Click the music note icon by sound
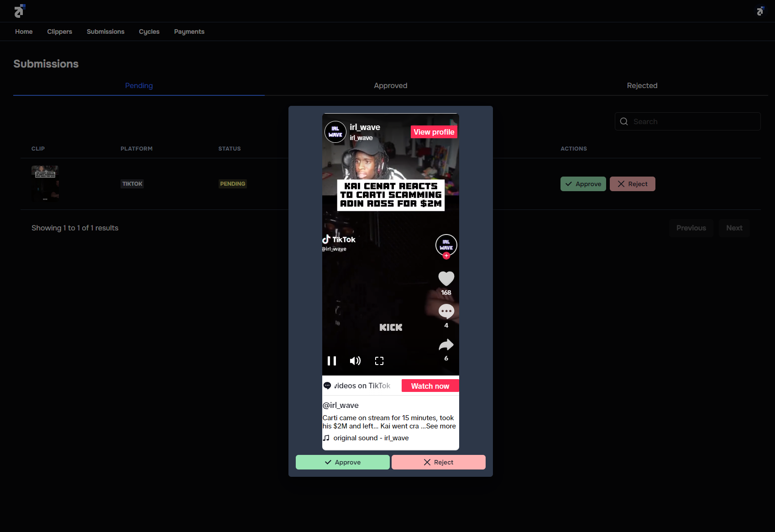Viewport: 775px width, 532px height. click(326, 438)
